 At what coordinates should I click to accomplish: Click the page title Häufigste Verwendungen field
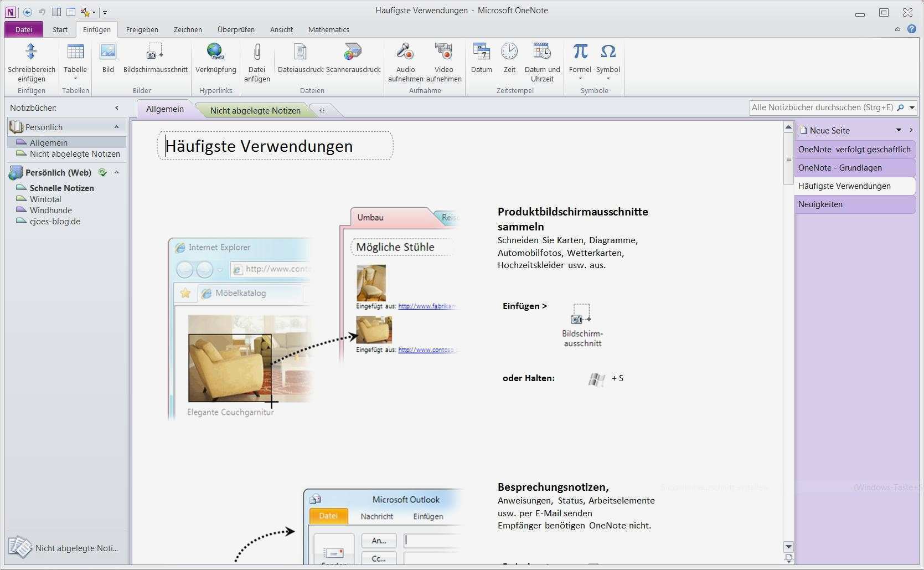click(275, 146)
